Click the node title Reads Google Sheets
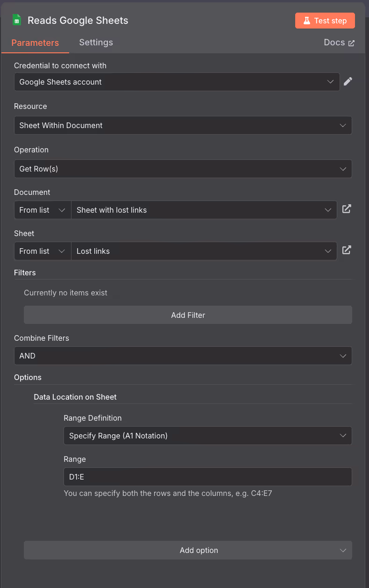The height and width of the screenshot is (588, 369). coord(78,21)
